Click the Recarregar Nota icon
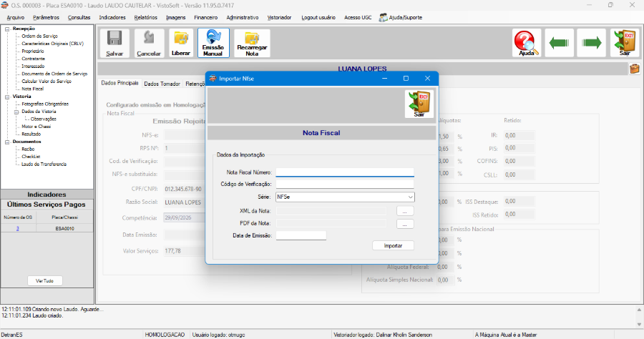644x339 pixels. click(x=252, y=43)
